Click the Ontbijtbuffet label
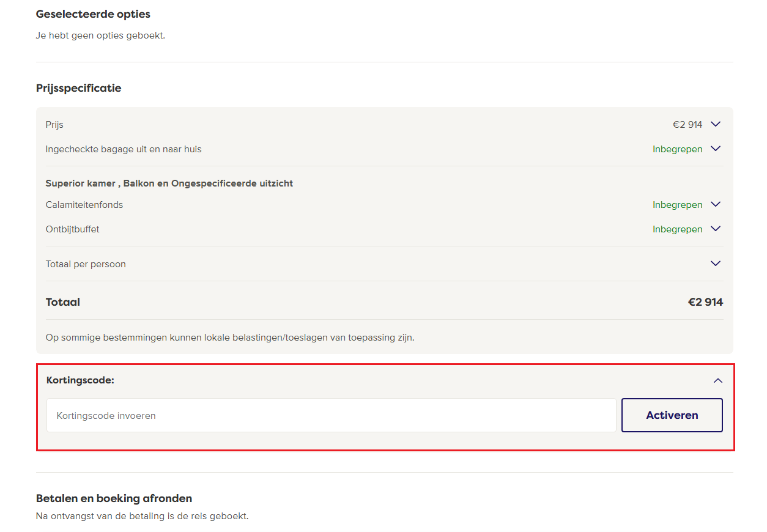 click(x=72, y=229)
